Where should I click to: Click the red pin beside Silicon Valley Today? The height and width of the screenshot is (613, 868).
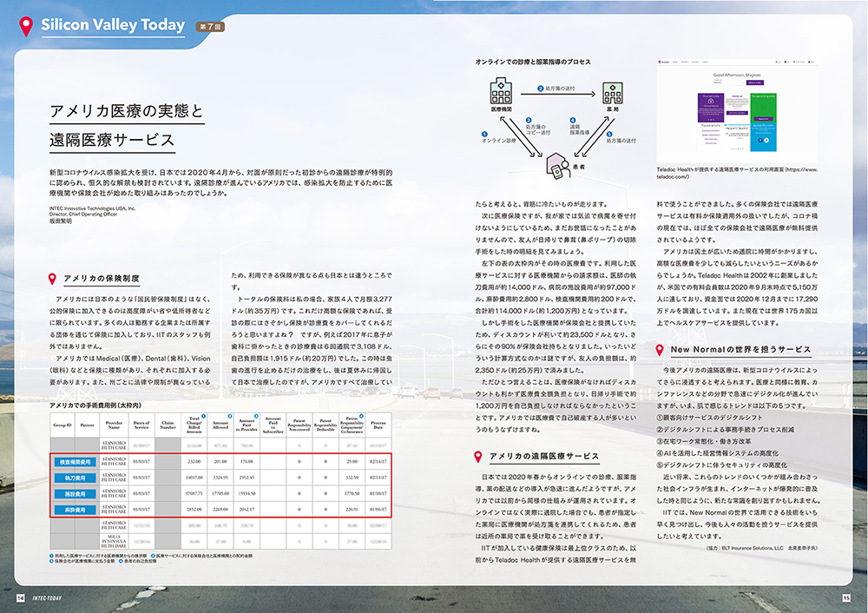tap(25, 27)
